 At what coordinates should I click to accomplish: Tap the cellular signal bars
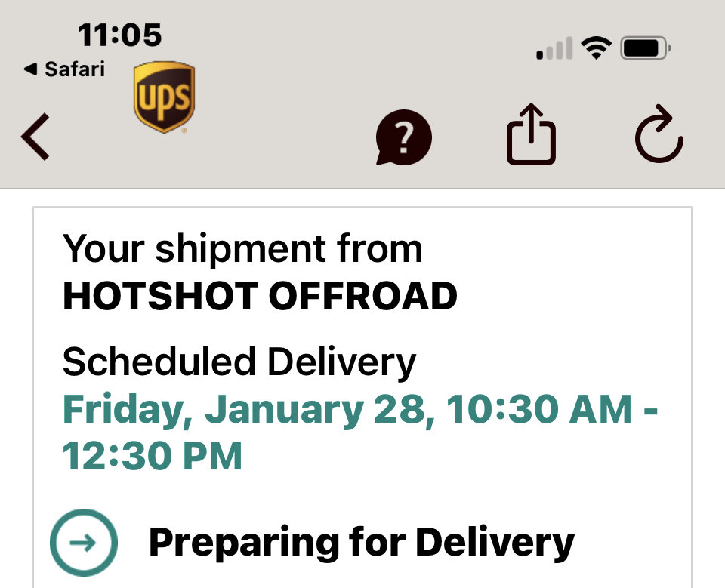click(554, 48)
